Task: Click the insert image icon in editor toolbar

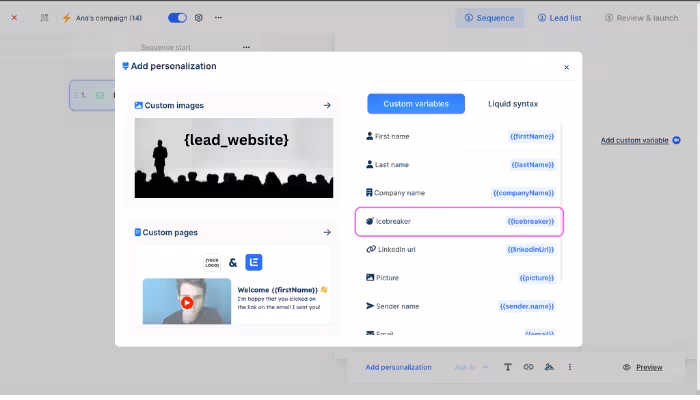Action: point(549,367)
